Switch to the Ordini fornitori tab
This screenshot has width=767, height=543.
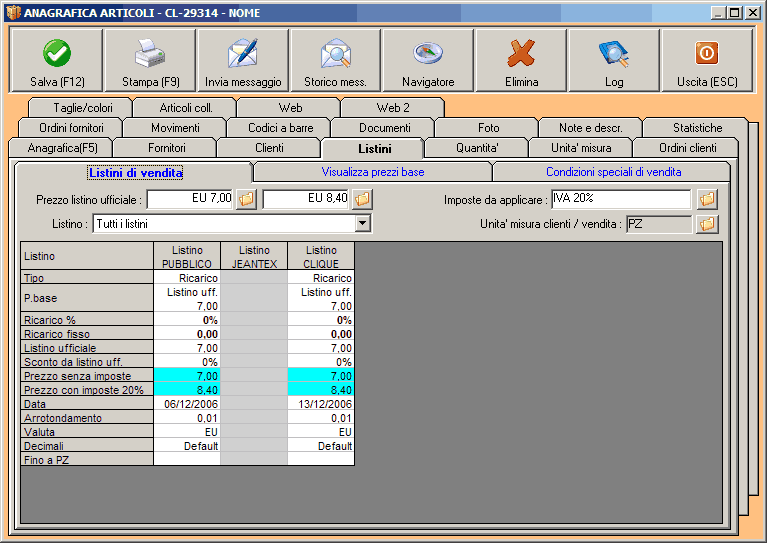[x=71, y=128]
